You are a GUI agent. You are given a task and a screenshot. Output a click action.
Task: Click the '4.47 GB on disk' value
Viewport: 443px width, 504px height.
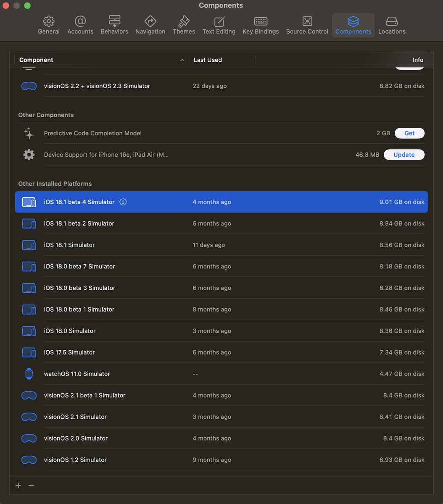click(402, 374)
